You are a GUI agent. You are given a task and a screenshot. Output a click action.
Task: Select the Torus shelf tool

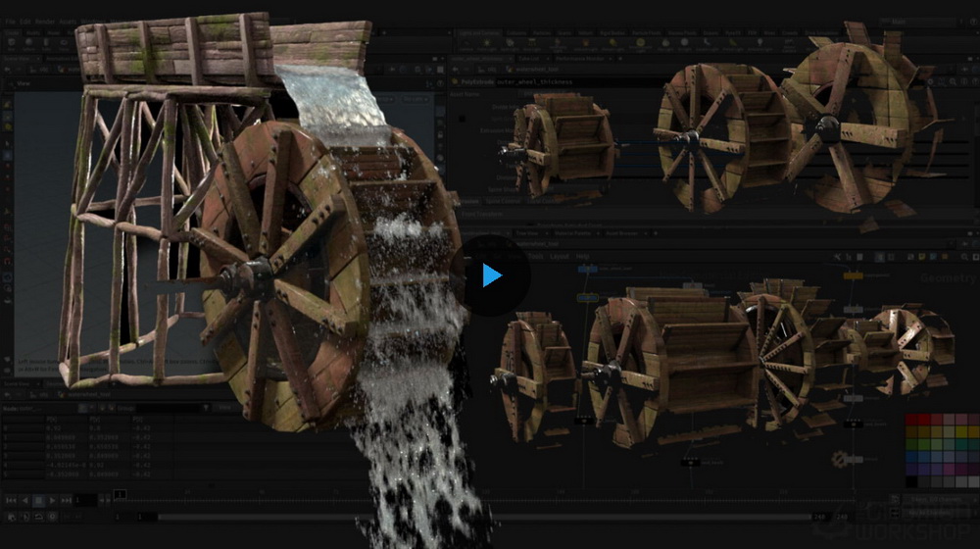click(x=64, y=45)
